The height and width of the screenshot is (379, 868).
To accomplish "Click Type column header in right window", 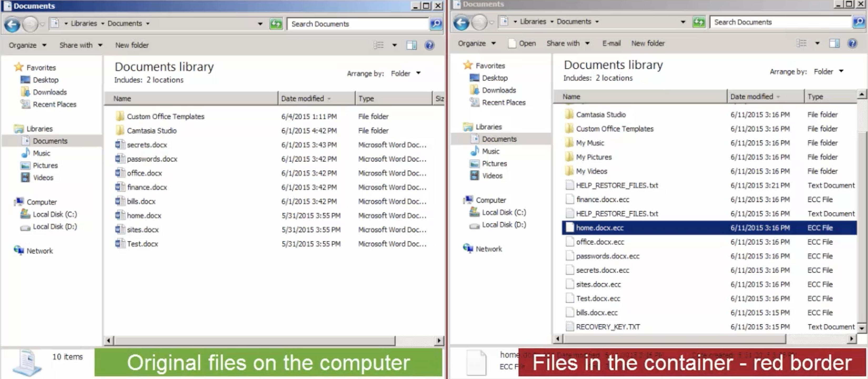I will tap(815, 96).
